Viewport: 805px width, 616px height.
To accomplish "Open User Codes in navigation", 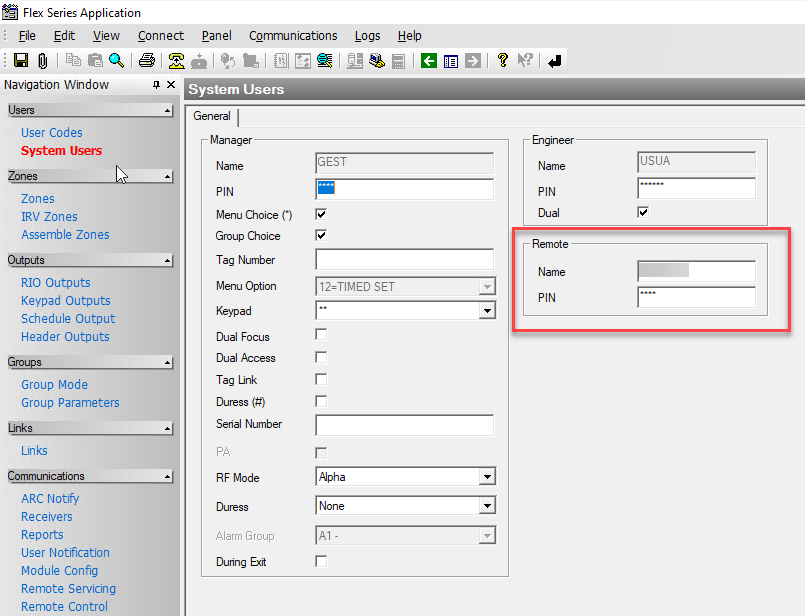I will tap(52, 132).
